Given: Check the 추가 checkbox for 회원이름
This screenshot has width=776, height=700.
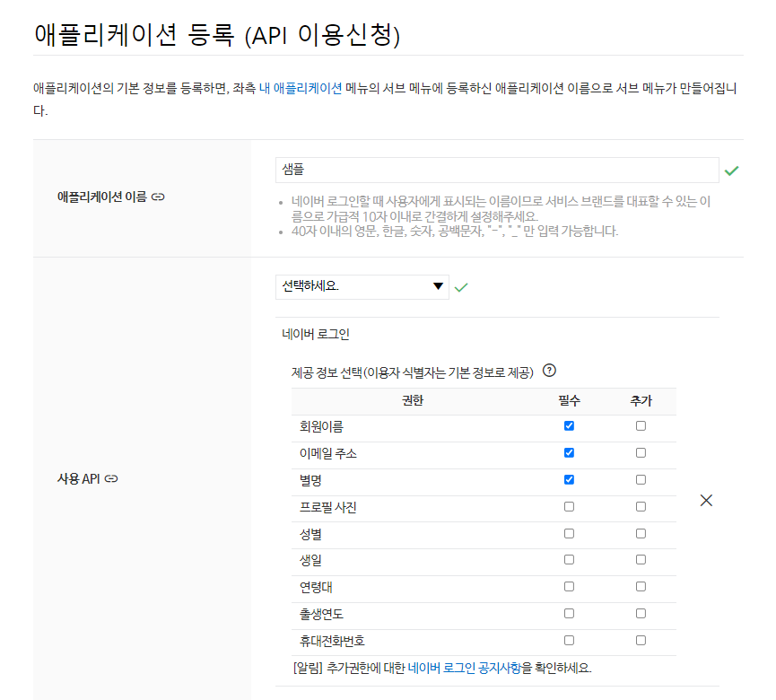Looking at the screenshot, I should (x=641, y=425).
